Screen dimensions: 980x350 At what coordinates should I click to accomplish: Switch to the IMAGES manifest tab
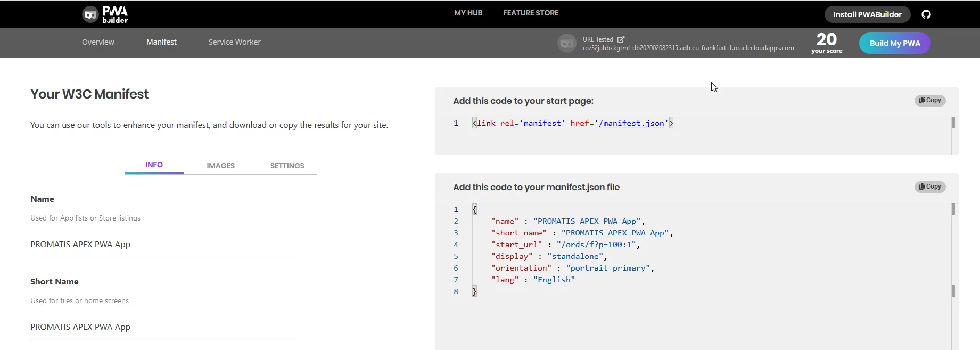pos(221,166)
